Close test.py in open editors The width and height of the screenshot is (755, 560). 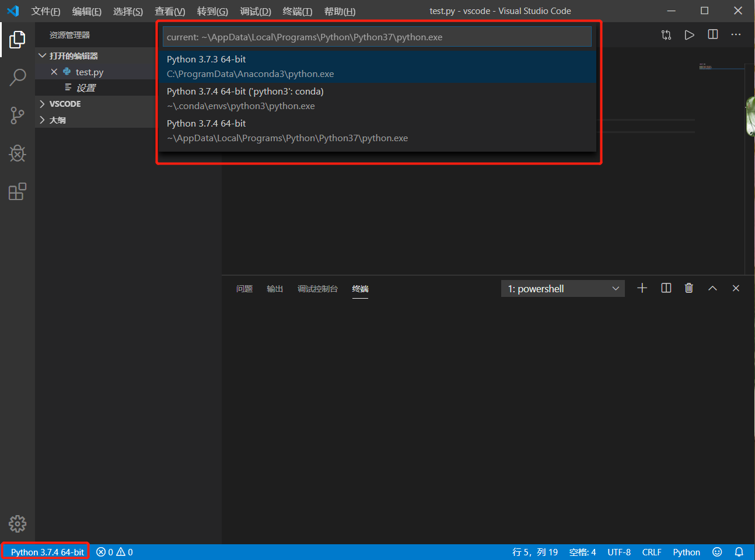54,72
